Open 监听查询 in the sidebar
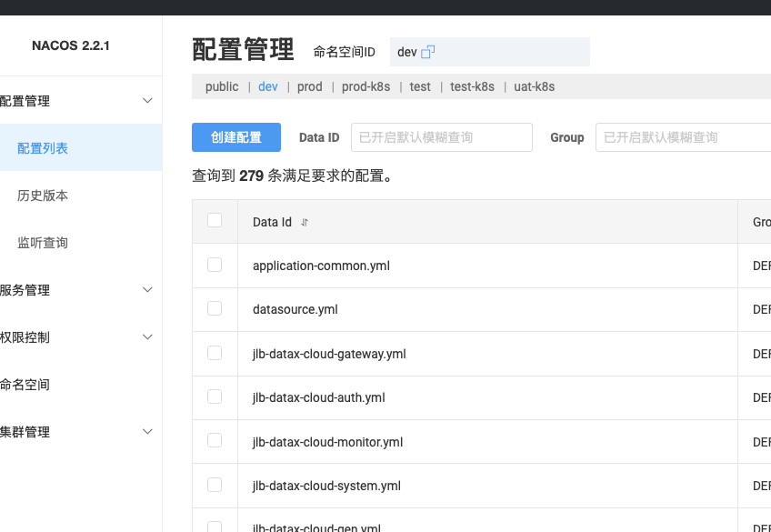 (x=43, y=243)
